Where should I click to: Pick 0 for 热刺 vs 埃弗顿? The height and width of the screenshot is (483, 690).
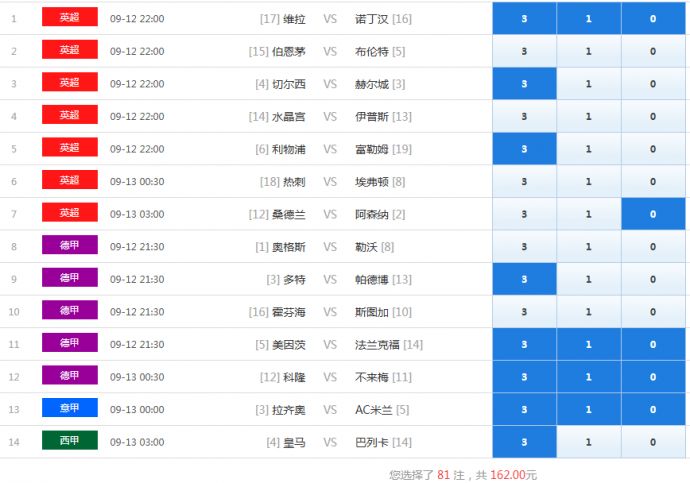pyautogui.click(x=653, y=181)
